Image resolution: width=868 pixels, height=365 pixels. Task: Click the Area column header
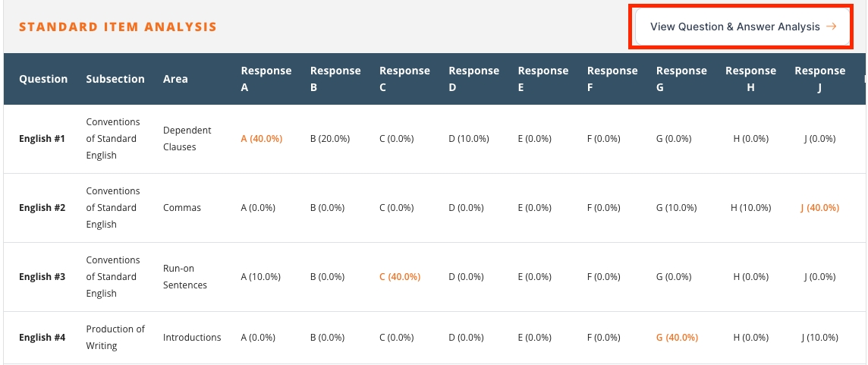(175, 79)
